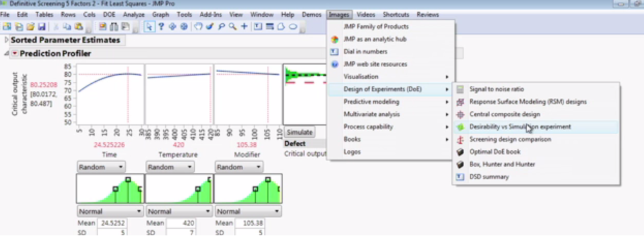
Task: Select the hand grabber tool
Action: (x=199, y=26)
